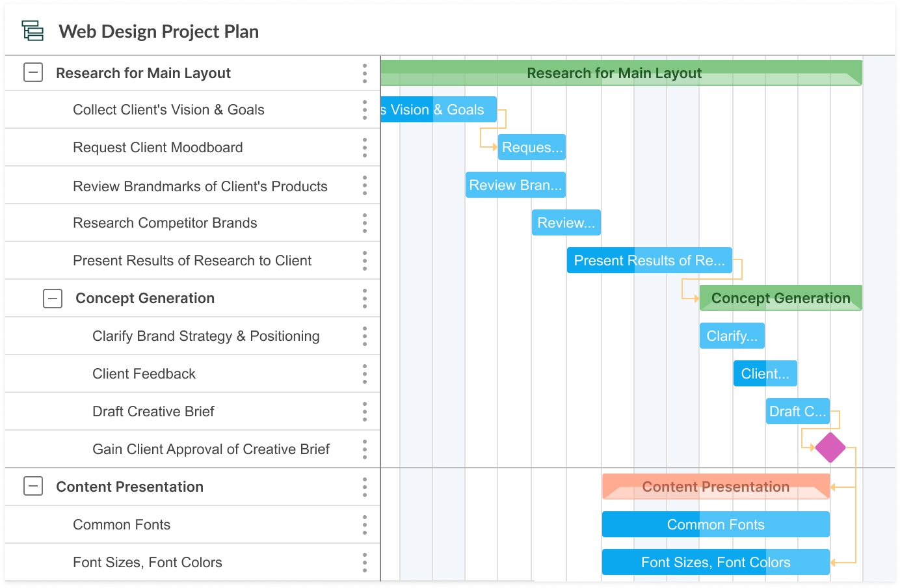
Task: Select the Present Results of Research to Client task
Action: click(x=192, y=260)
